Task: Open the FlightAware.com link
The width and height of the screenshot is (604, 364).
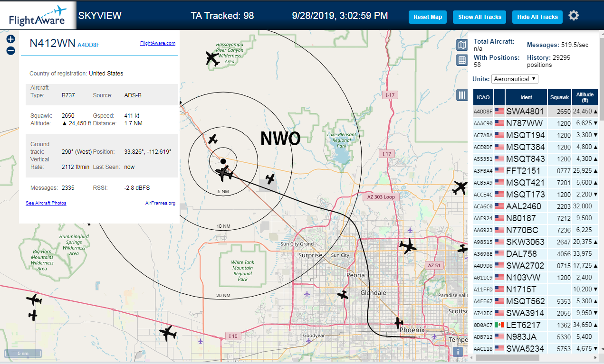Action: tap(158, 43)
